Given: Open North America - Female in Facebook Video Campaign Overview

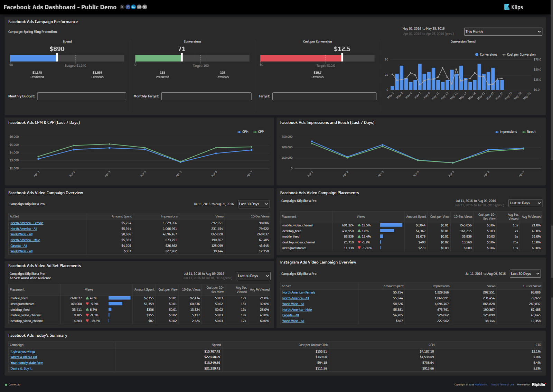Looking at the screenshot, I should (x=27, y=223).
